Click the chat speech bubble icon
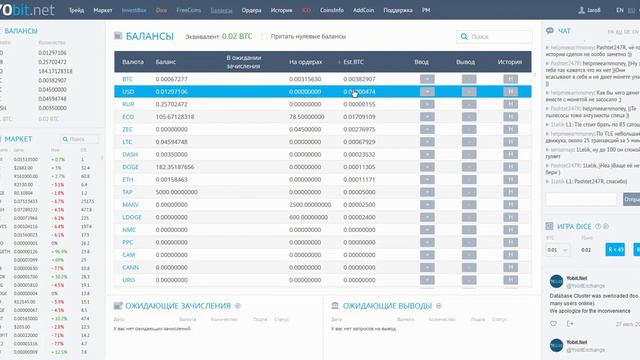The height and width of the screenshot is (360, 640). (550, 31)
